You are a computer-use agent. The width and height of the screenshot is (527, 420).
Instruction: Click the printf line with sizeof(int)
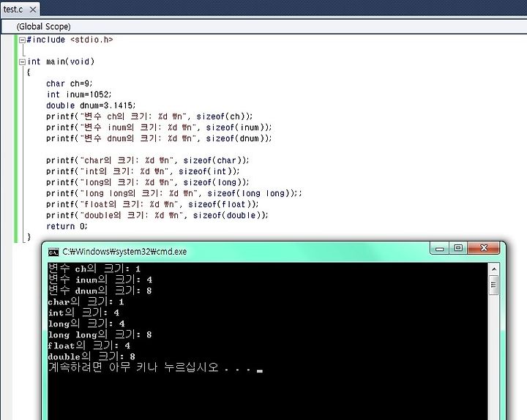pos(143,172)
